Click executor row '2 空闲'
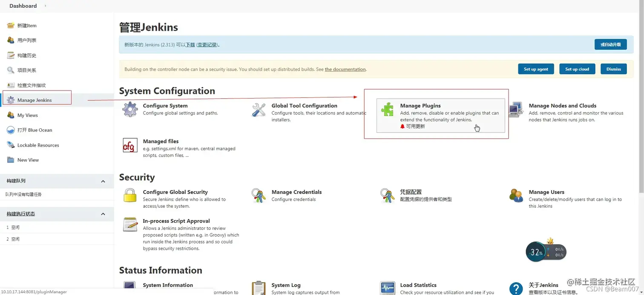The width and height of the screenshot is (644, 295). [x=57, y=239]
